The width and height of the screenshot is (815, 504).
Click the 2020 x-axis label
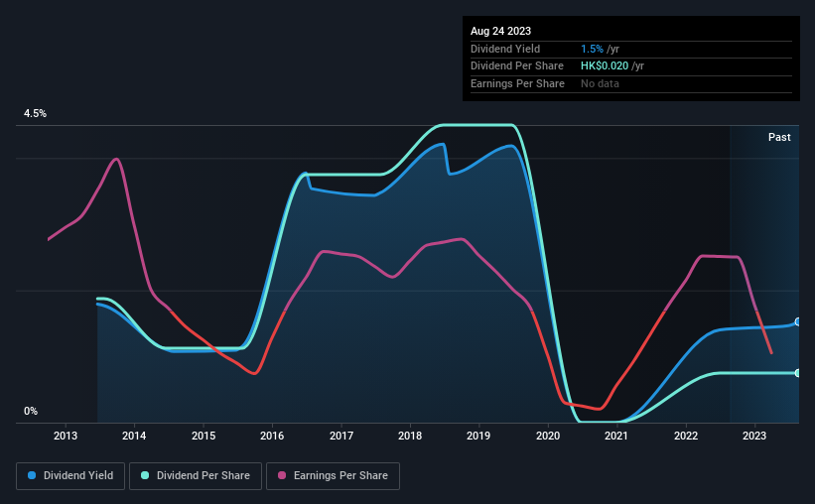(548, 436)
